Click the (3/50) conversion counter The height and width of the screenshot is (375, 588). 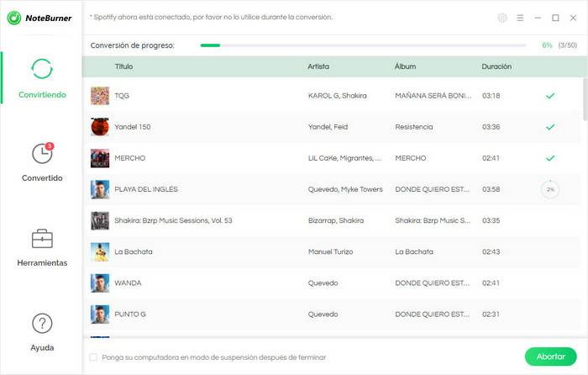tap(567, 45)
